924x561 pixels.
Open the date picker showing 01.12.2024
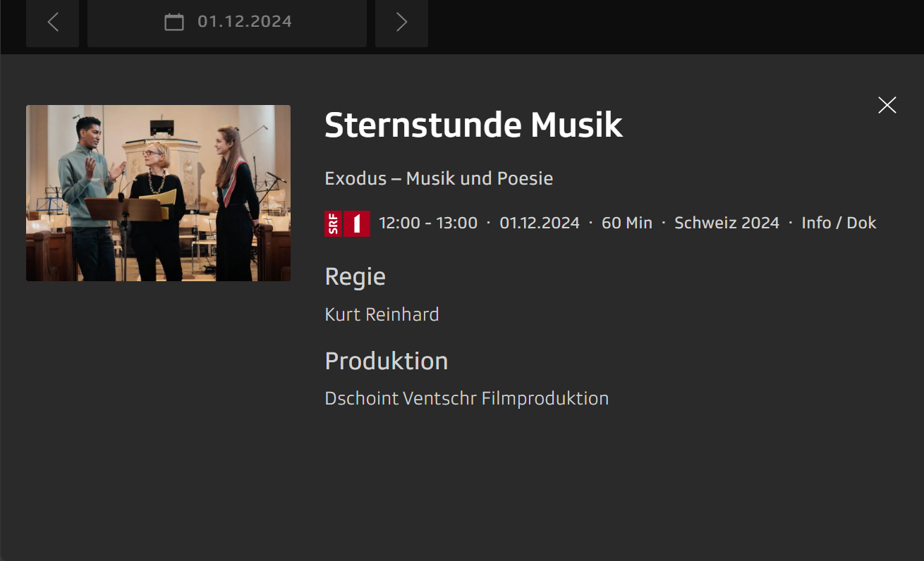[x=226, y=22]
